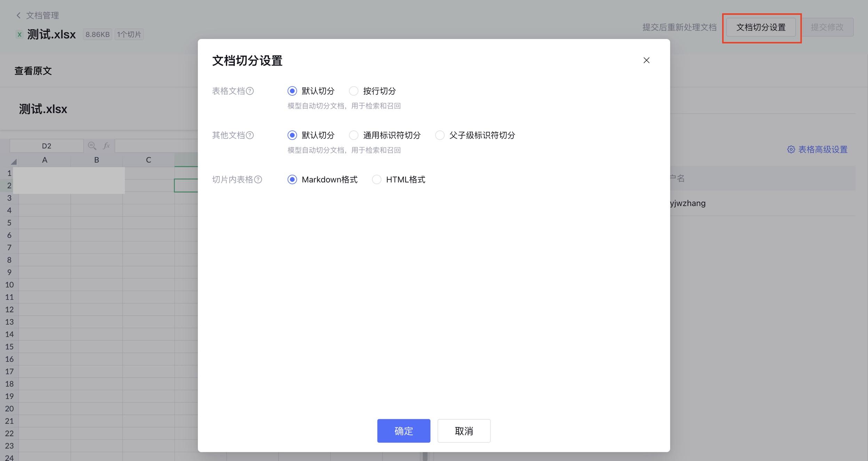Choose HTML格式 for in-slice tables
The width and height of the screenshot is (868, 461).
pyautogui.click(x=376, y=179)
